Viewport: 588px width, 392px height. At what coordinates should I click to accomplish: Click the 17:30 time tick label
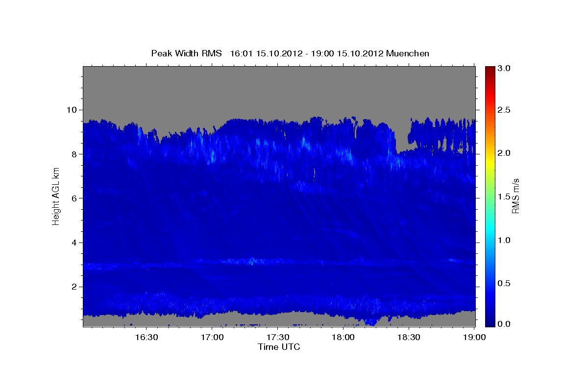(x=277, y=338)
